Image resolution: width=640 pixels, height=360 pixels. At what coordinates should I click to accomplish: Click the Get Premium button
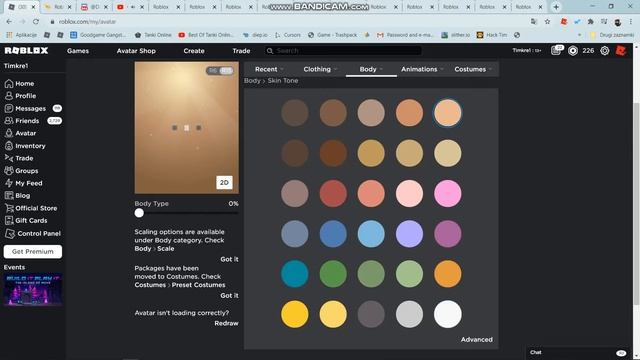pyautogui.click(x=33, y=251)
